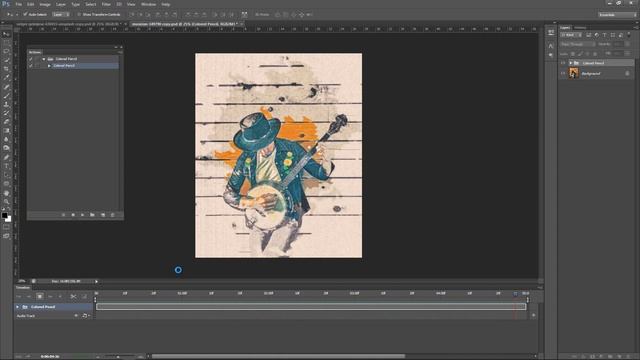640x360 pixels.
Task: Select the Move tool
Action: point(6,34)
